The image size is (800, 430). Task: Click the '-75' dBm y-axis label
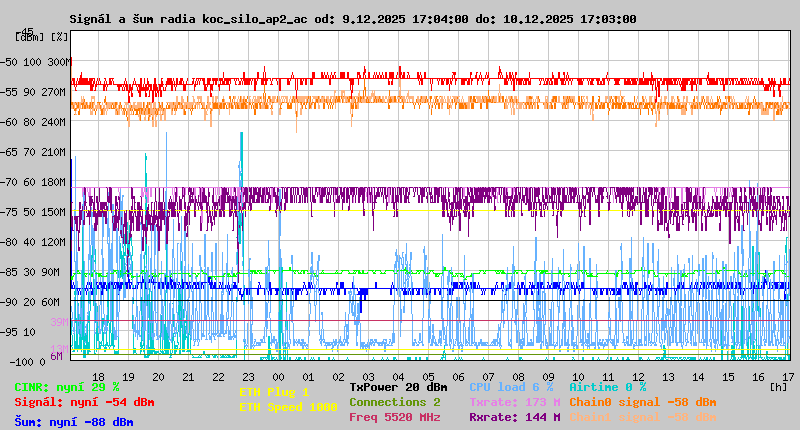point(9,212)
